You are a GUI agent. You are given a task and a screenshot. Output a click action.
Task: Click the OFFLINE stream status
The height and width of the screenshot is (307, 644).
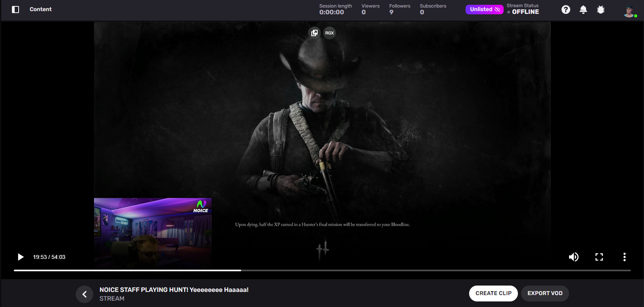pos(525,12)
